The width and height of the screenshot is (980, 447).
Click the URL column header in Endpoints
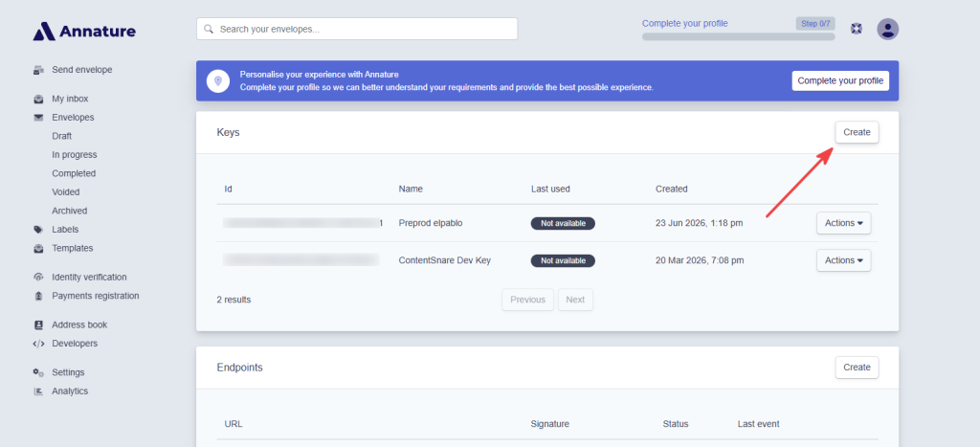click(x=234, y=424)
